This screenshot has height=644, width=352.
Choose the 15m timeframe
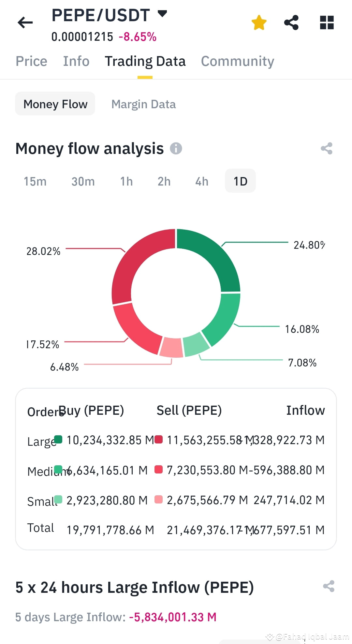coord(35,181)
